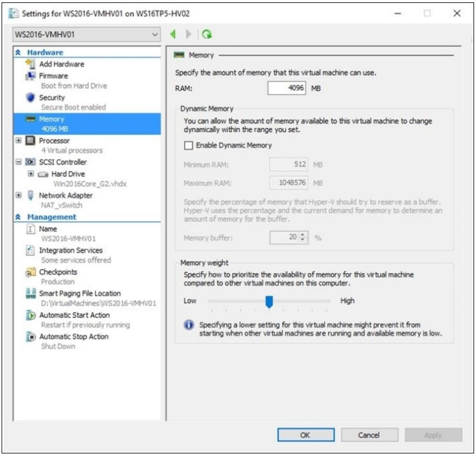Image resolution: width=476 pixels, height=455 pixels.
Task: Select Automatic Start Action item
Action: 74,315
